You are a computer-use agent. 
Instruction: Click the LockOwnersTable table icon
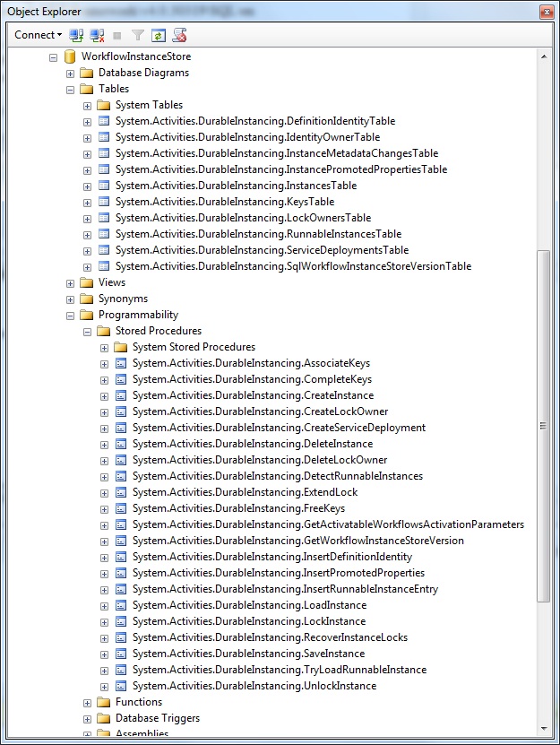tap(104, 218)
